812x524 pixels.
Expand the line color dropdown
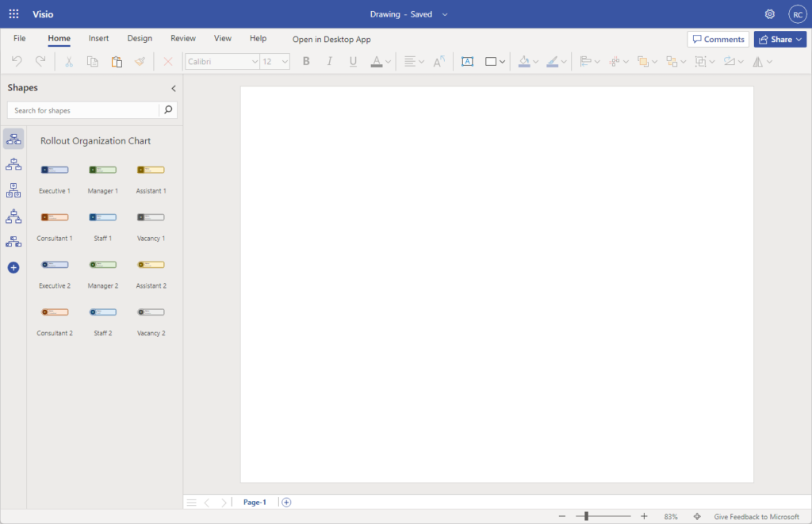tap(564, 62)
